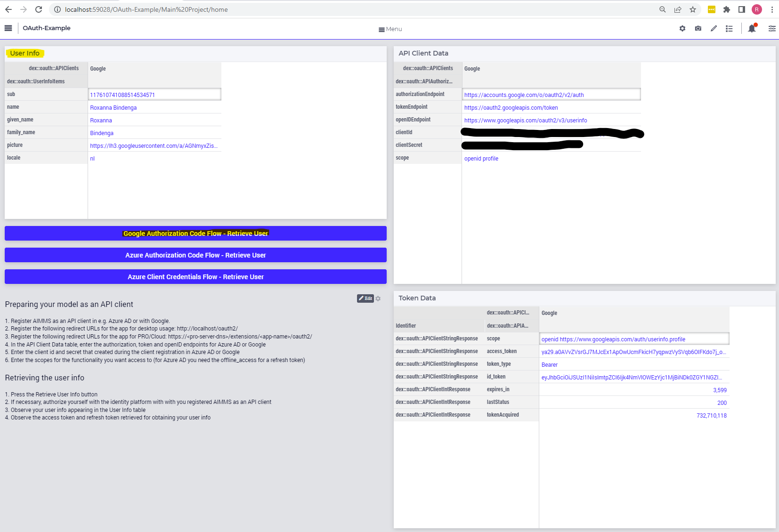Viewport: 779px width, 532px height.
Task: Select the locale cell nl
Action: [154, 158]
